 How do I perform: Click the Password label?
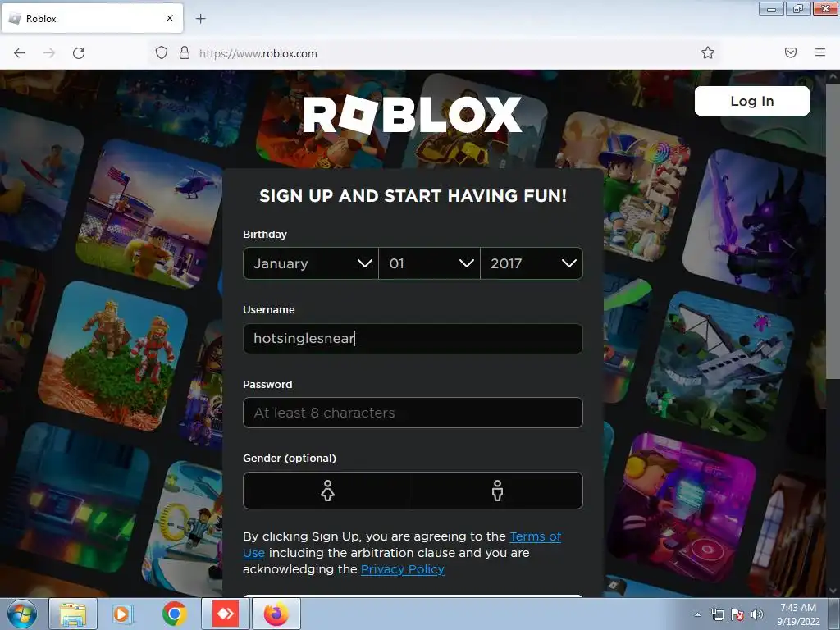tap(267, 384)
